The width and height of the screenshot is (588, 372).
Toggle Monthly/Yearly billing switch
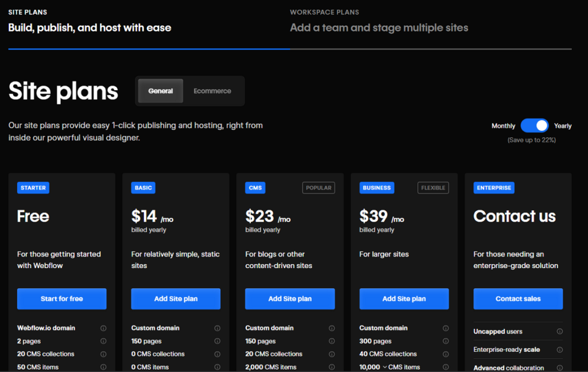(535, 126)
